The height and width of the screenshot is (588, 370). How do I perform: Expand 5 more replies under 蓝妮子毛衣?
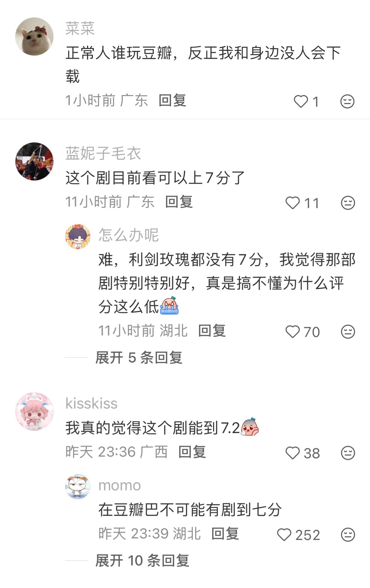click(139, 357)
